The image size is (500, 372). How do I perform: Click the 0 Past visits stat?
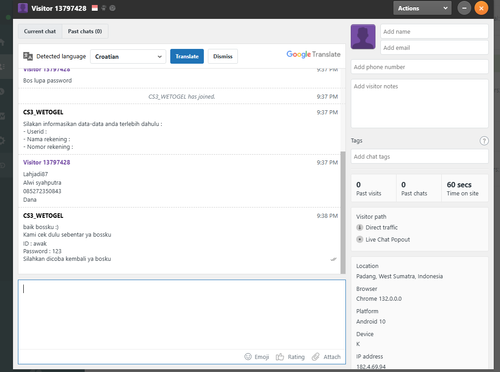(x=373, y=188)
